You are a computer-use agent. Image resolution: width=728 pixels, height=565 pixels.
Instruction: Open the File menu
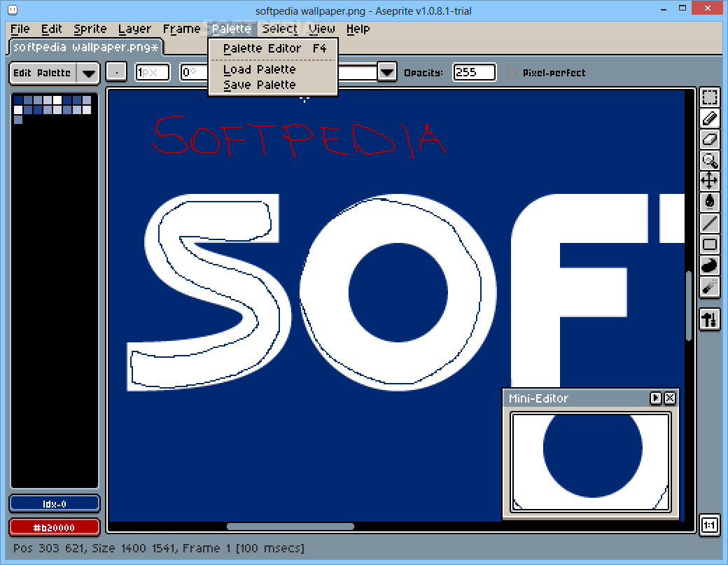(x=20, y=29)
